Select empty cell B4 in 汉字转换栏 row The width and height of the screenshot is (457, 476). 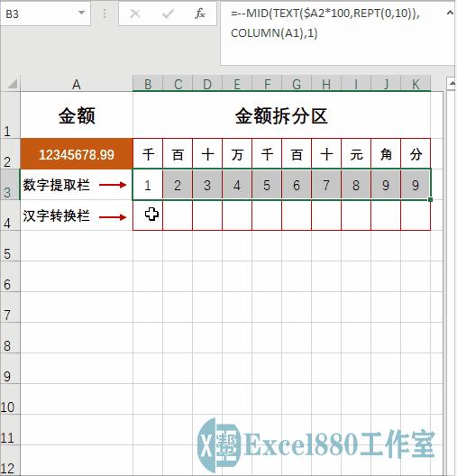148,215
